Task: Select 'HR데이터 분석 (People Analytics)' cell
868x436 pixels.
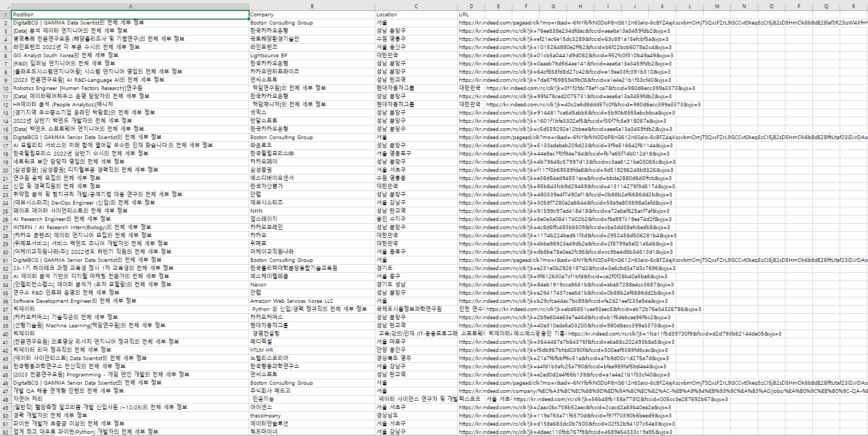Action: click(x=130, y=105)
